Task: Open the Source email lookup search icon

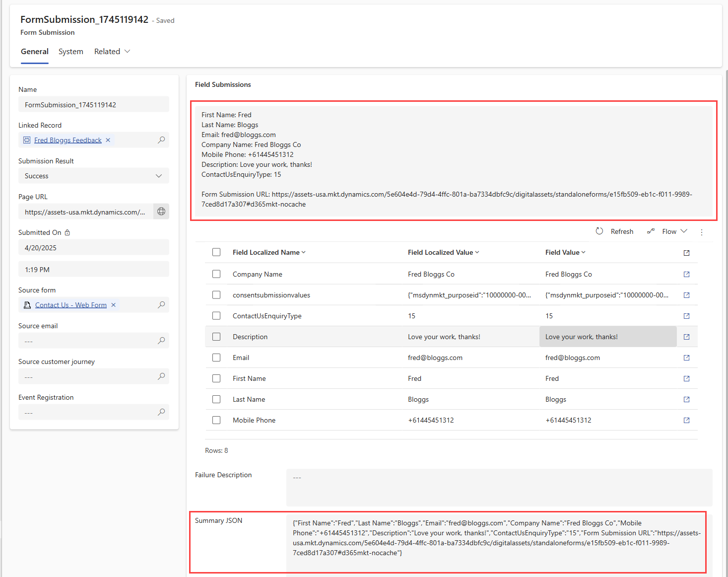Action: point(161,341)
